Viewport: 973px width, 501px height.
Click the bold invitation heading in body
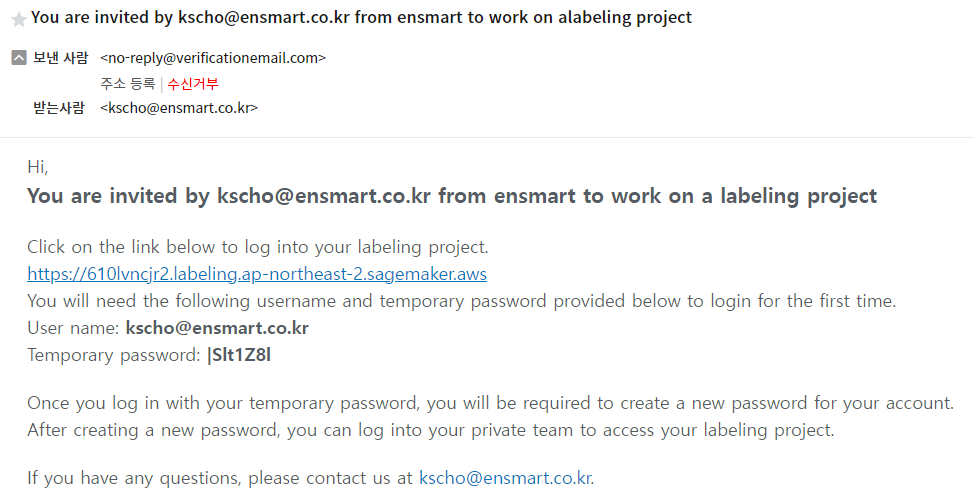click(x=452, y=196)
